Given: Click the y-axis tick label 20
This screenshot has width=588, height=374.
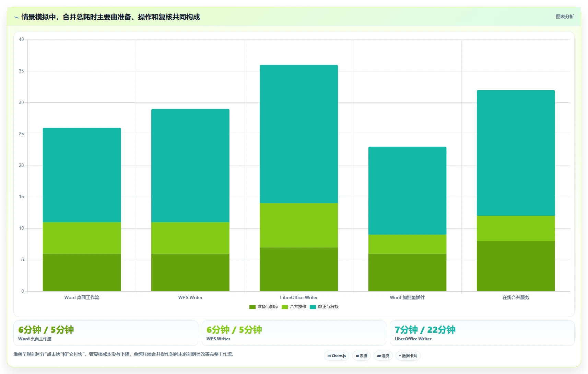Looking at the screenshot, I should pos(21,166).
